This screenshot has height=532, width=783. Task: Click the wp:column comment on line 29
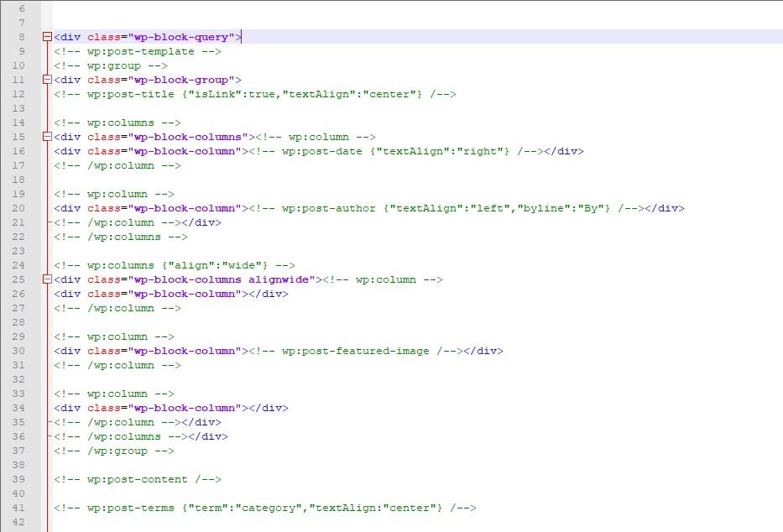(x=114, y=336)
